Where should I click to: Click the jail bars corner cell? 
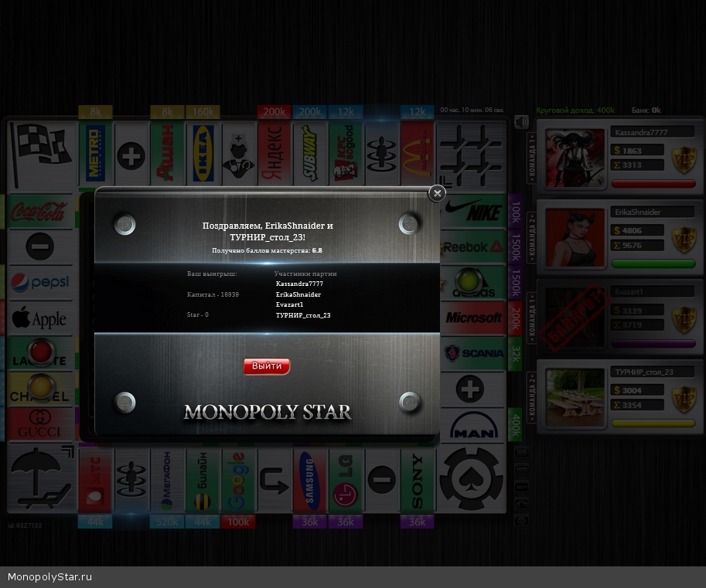click(472, 153)
